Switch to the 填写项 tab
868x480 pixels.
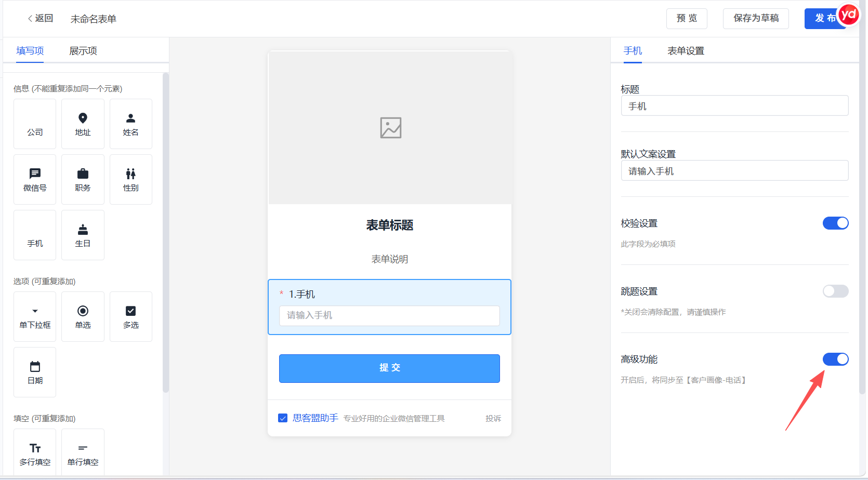coord(30,51)
